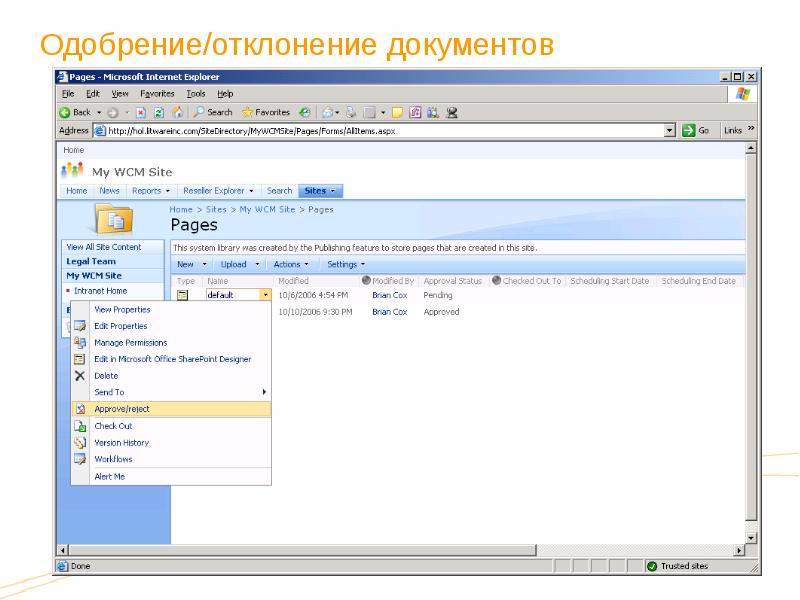Click the browser Home icon
800x600 pixels.
tap(177, 112)
